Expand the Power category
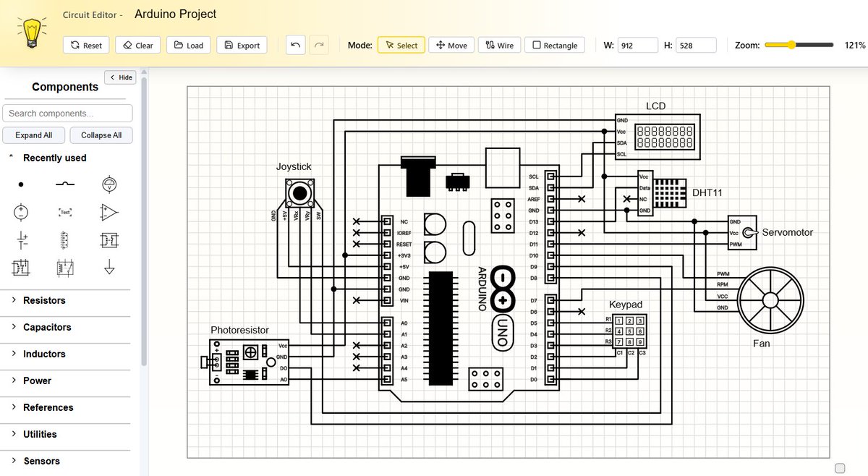 65,381
